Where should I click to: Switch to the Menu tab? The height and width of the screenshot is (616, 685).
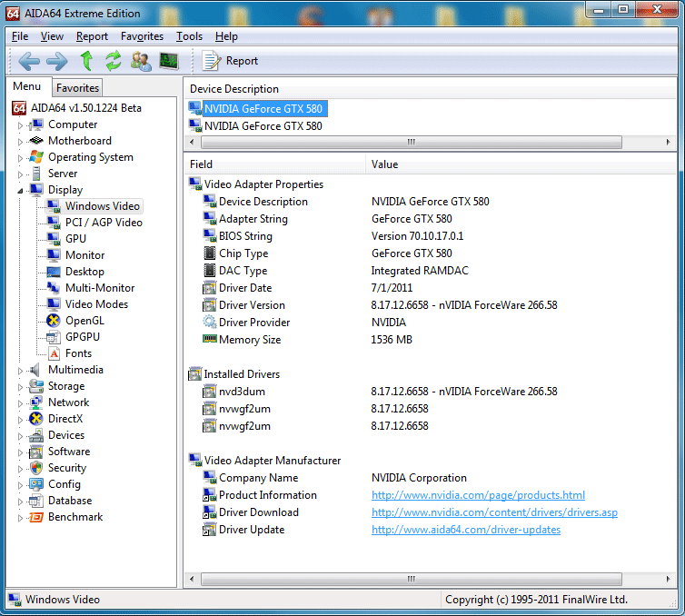[x=26, y=86]
